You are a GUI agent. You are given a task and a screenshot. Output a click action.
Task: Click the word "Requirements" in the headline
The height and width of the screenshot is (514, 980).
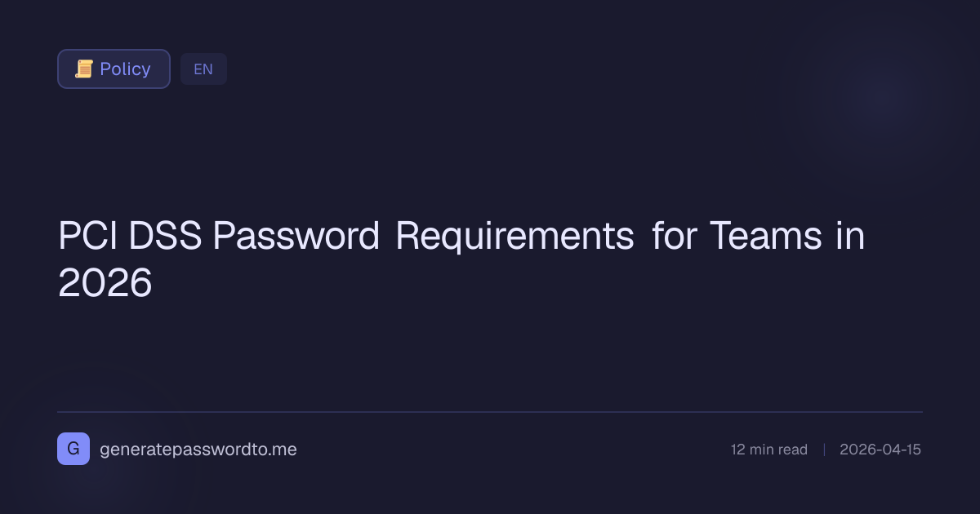[514, 237]
